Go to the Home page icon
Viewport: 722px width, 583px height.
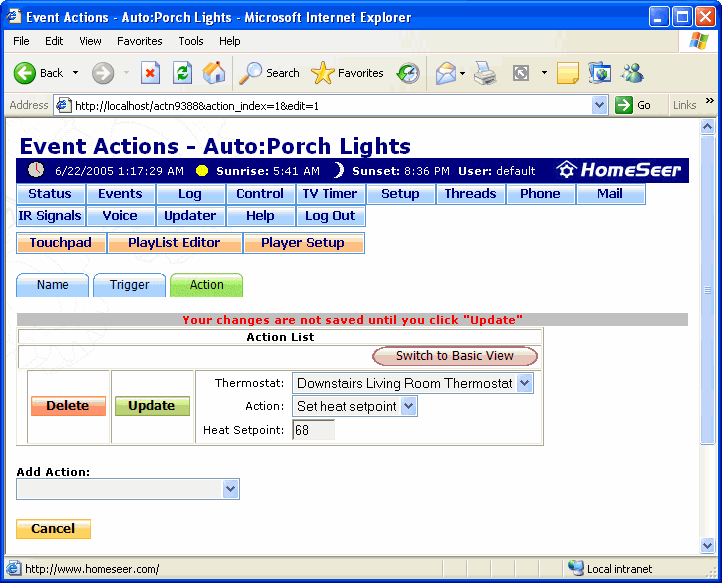(214, 73)
